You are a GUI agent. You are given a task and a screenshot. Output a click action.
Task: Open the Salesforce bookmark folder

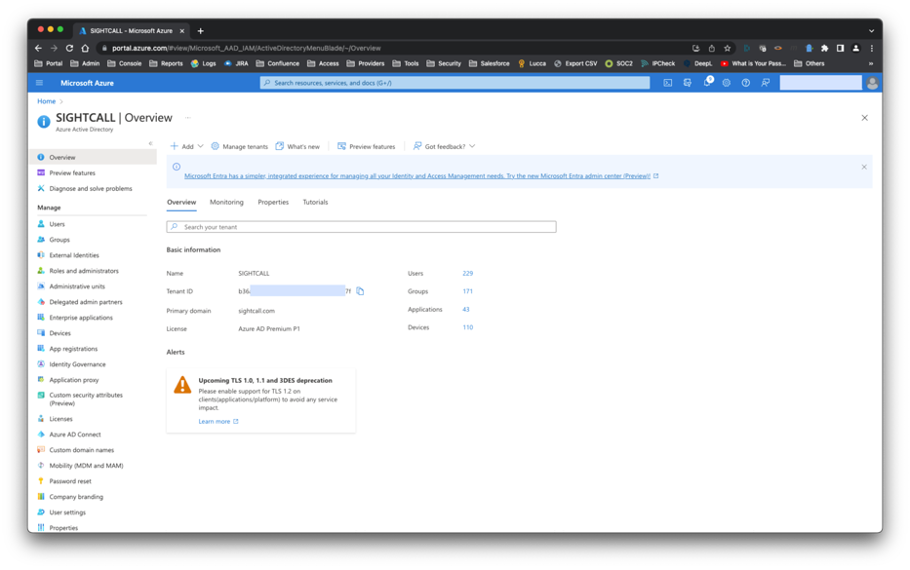coord(489,64)
